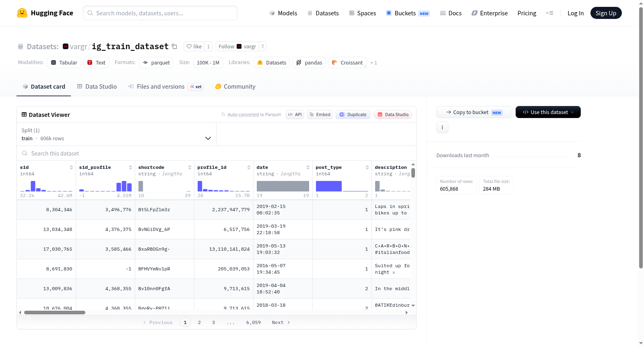This screenshot has height=347, width=644.
Task: Open the Enterprise page
Action: (489, 13)
